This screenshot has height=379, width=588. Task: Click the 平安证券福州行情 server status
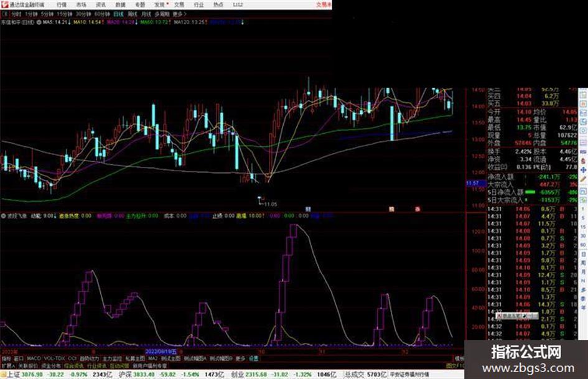coord(409,375)
